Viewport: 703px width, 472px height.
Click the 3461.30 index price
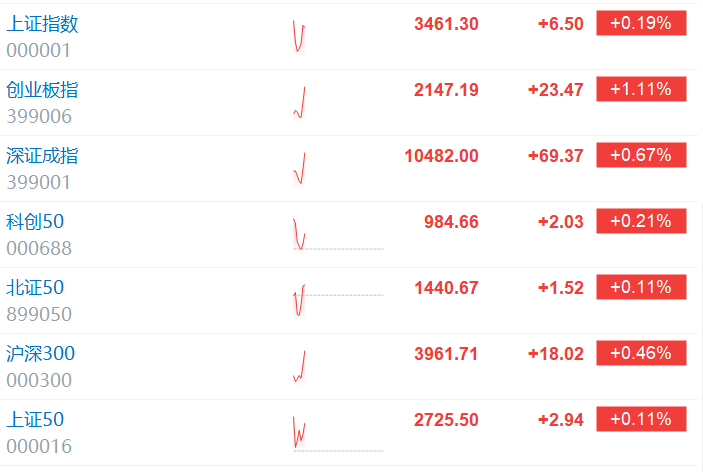[446, 24]
